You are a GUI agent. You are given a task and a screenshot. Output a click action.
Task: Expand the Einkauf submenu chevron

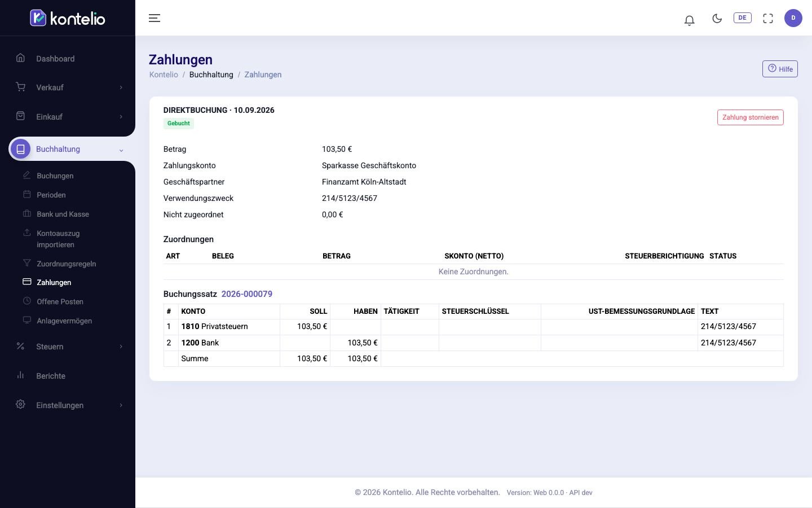(x=121, y=117)
